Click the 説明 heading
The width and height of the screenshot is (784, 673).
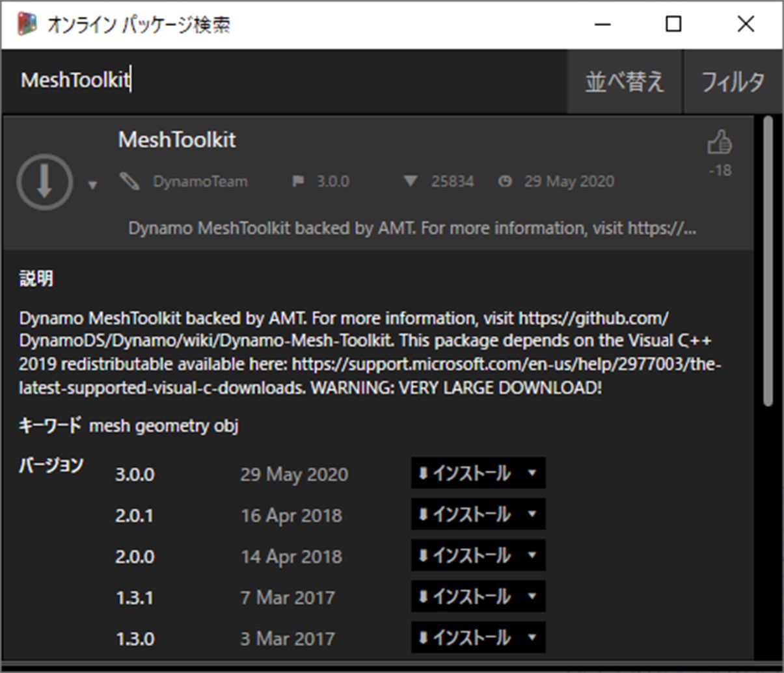click(36, 278)
